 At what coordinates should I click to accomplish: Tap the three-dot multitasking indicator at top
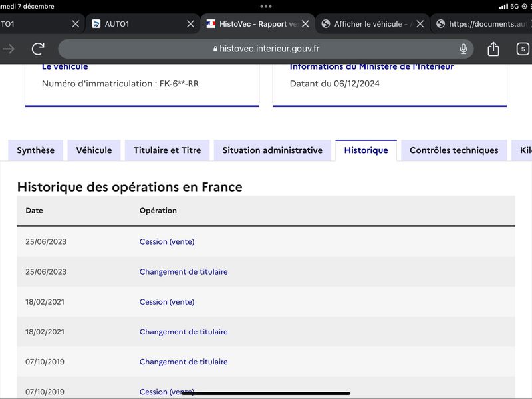pyautogui.click(x=265, y=6)
